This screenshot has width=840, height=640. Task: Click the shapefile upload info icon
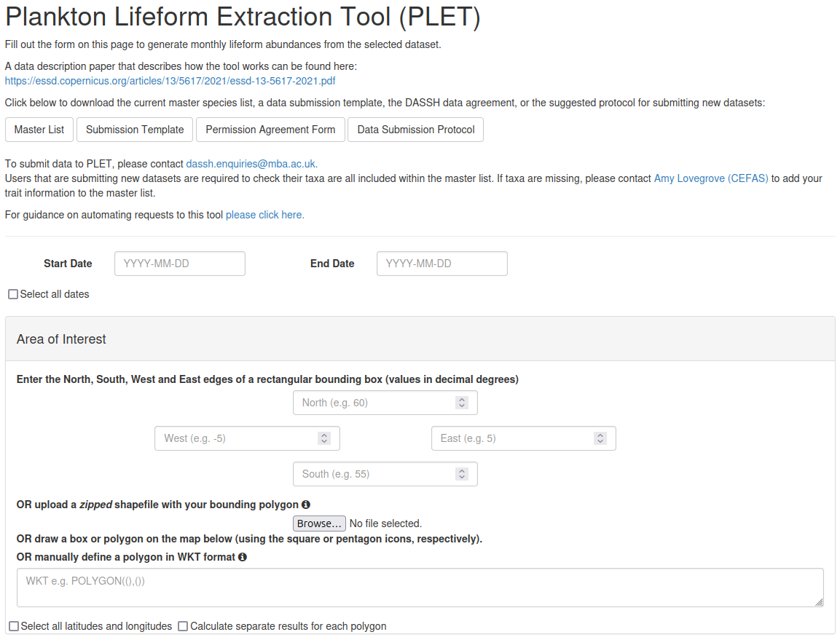tap(306, 505)
